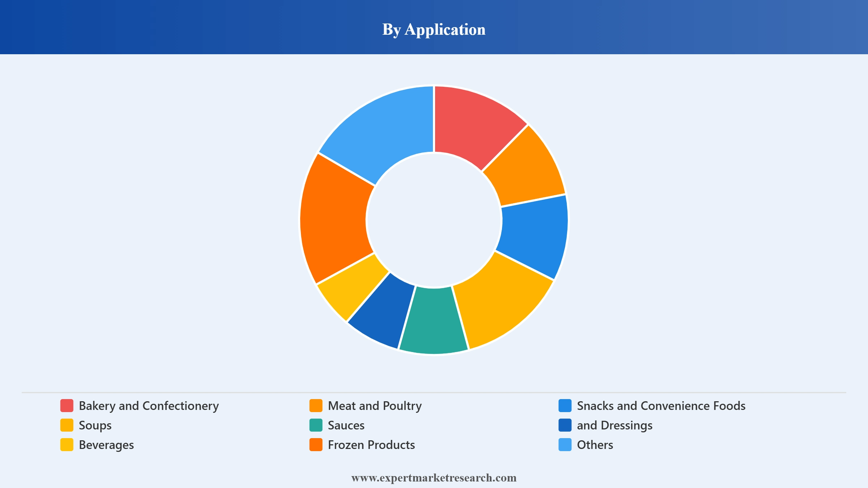Select the 'and Dressings' legend label
The image size is (868, 488).
click(x=614, y=425)
